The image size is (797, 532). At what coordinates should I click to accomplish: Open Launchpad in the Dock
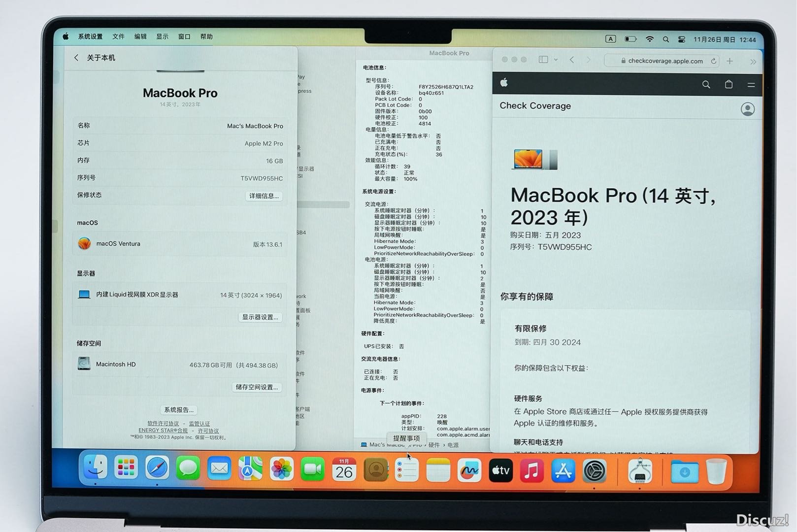point(126,468)
